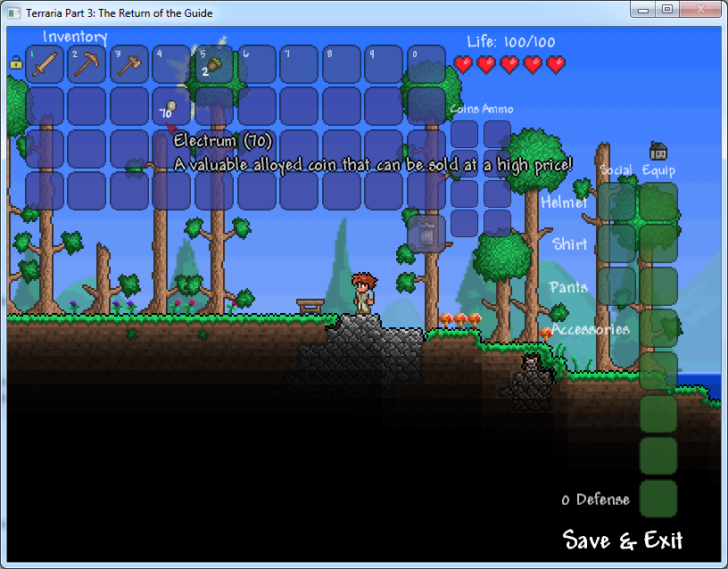Click the 'Life: 100/100' text

pos(510,42)
